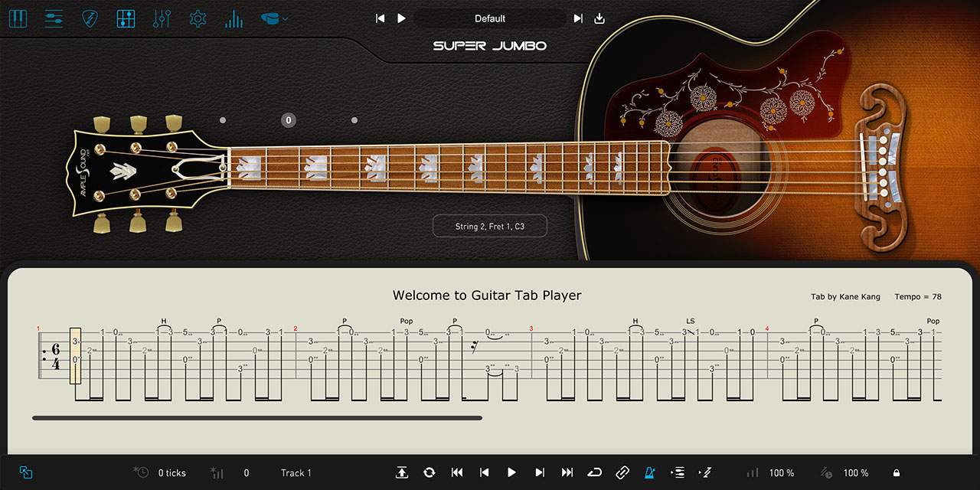Click "Welcome to Guitar Tab Player" title
This screenshot has width=980, height=490.
(487, 296)
